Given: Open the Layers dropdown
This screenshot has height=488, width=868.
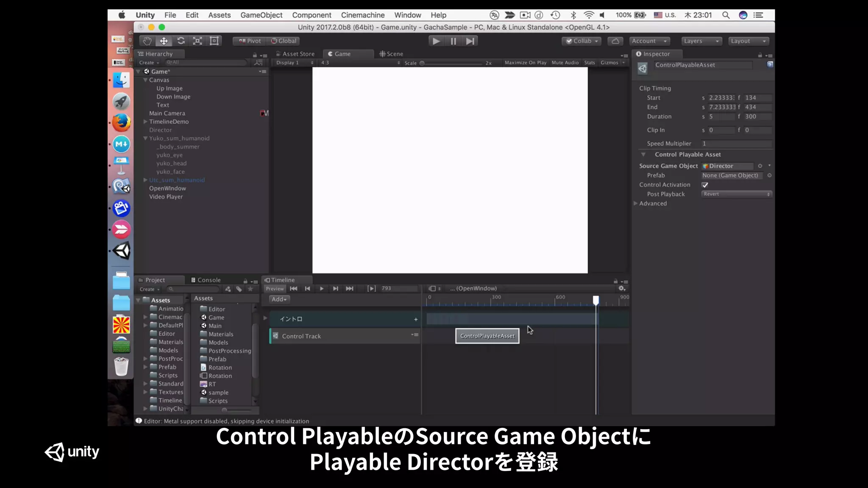Looking at the screenshot, I should tap(701, 41).
